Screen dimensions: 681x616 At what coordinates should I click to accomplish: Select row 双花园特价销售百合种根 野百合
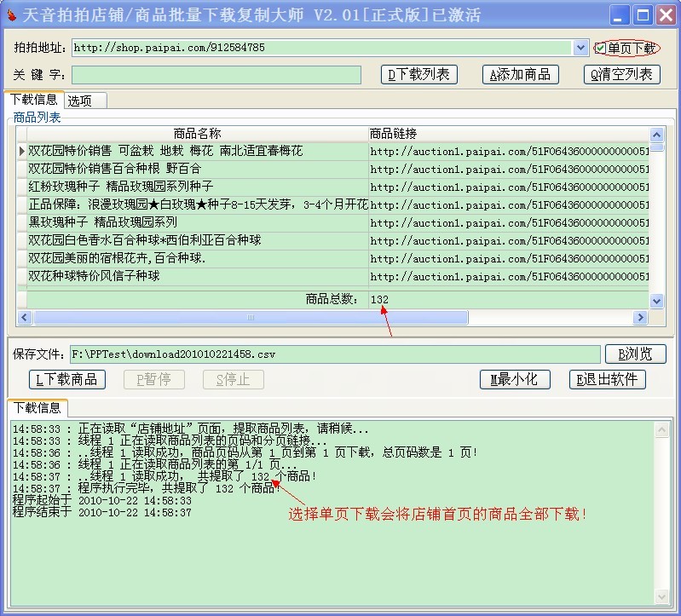[x=196, y=169]
